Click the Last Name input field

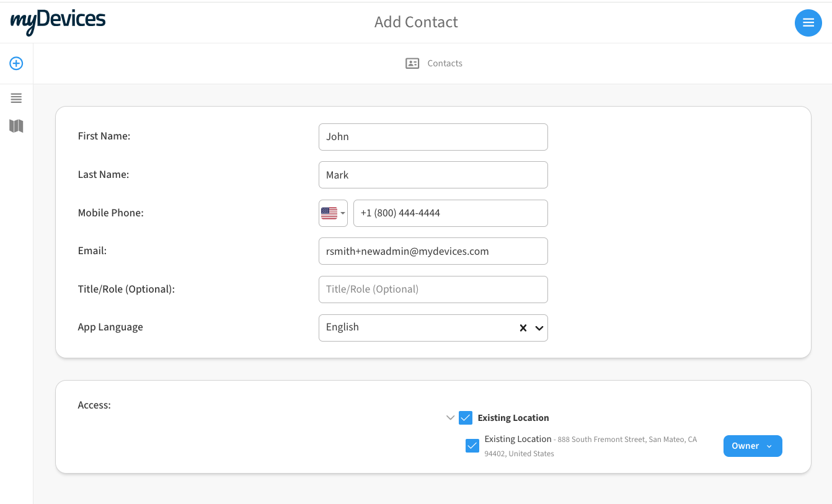[x=433, y=175]
